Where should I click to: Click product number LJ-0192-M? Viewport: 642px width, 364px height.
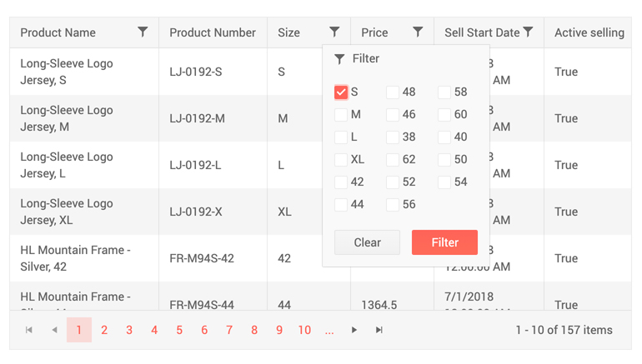[x=197, y=118]
